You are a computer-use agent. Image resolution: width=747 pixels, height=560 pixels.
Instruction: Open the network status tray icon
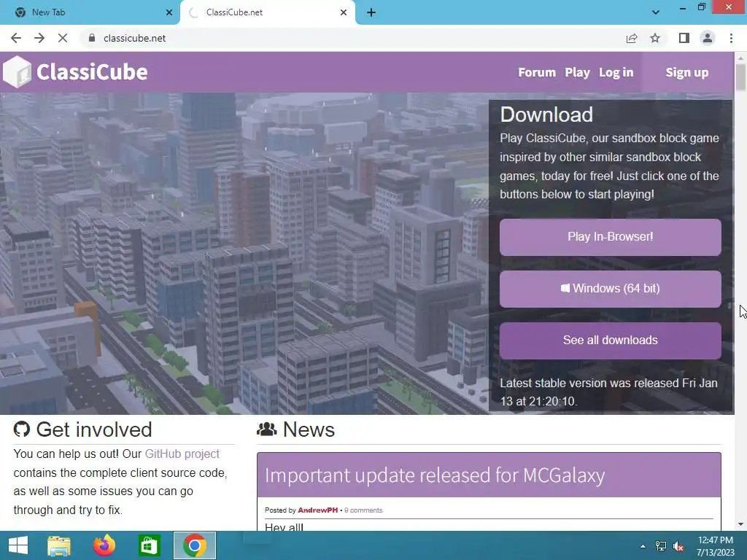661,546
